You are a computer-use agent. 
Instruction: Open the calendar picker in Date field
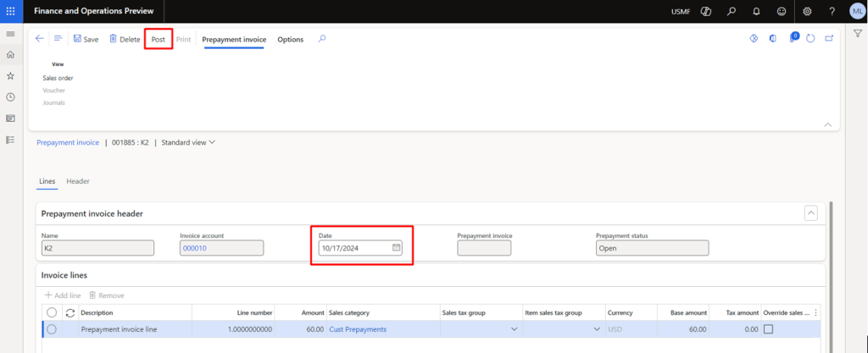point(396,248)
